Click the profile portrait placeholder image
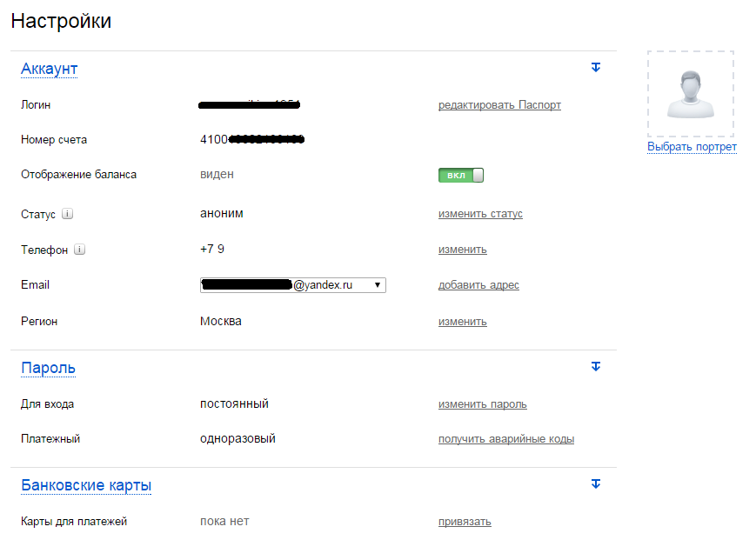 click(x=691, y=94)
